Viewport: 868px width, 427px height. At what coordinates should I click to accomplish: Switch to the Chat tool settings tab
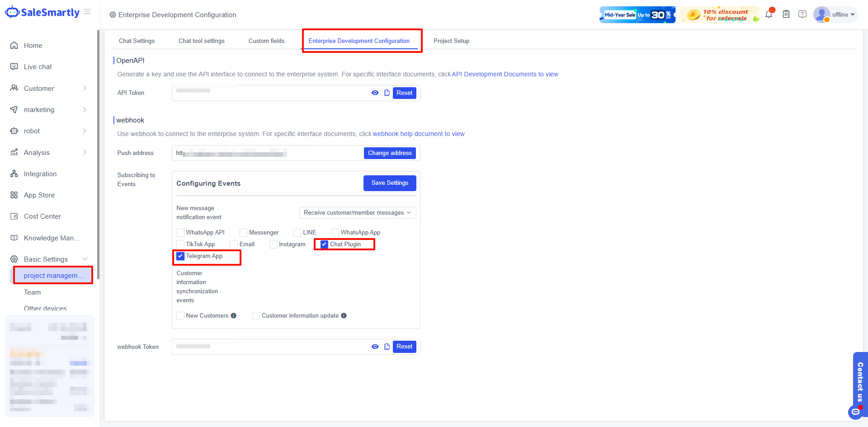click(202, 41)
